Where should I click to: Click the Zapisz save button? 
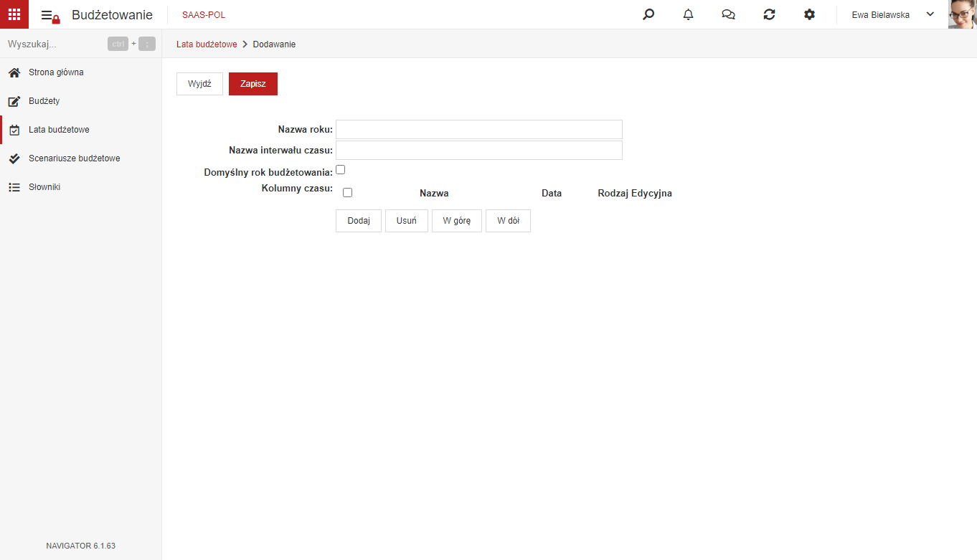[253, 84]
